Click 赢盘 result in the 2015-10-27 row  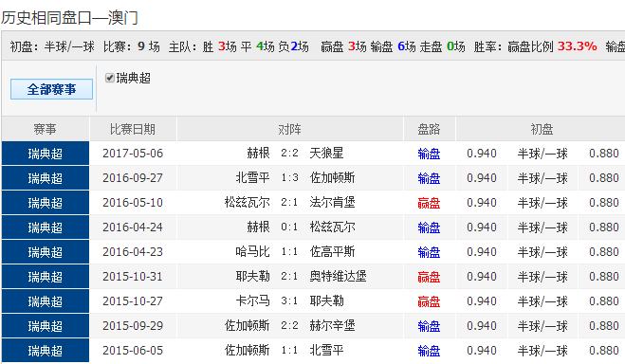(x=429, y=301)
